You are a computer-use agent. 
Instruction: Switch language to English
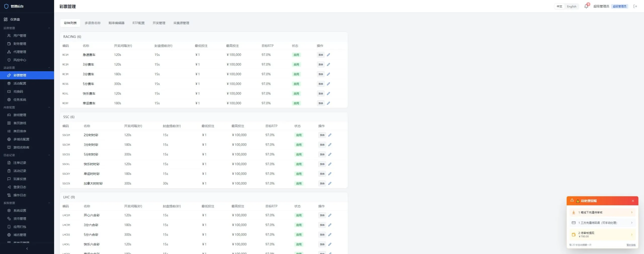[x=572, y=7]
